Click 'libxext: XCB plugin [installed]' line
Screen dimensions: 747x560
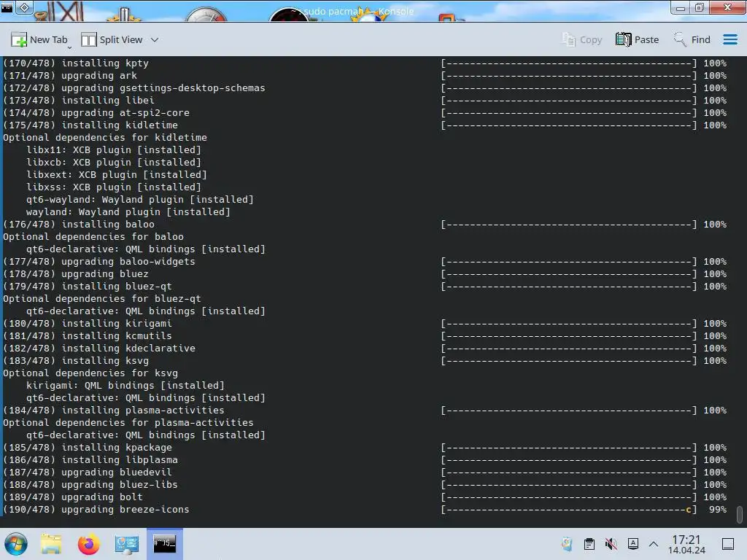coord(117,174)
